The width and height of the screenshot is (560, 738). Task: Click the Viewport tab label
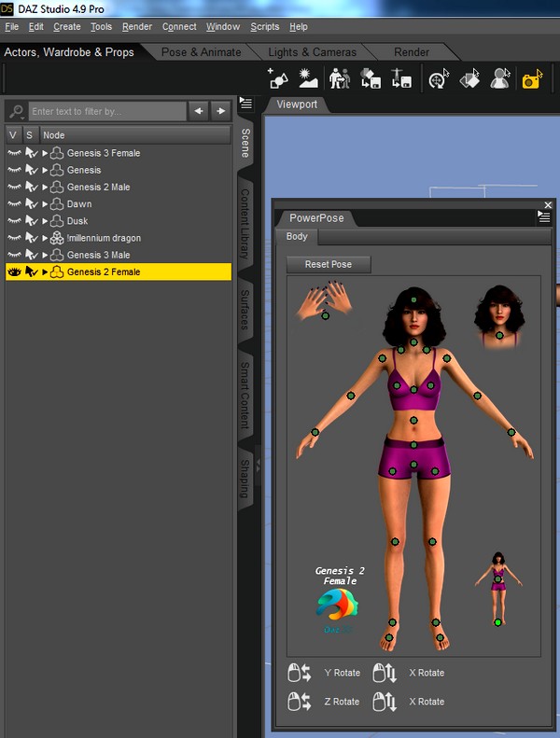click(x=297, y=104)
